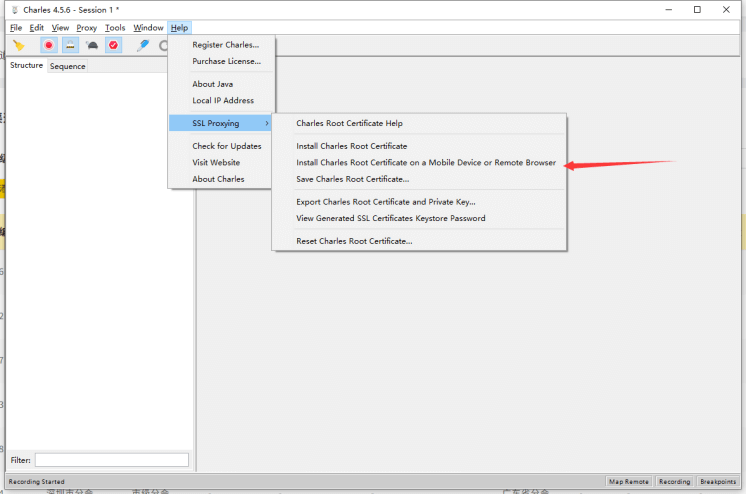Open the Window menu
The image size is (746, 494).
148,28
